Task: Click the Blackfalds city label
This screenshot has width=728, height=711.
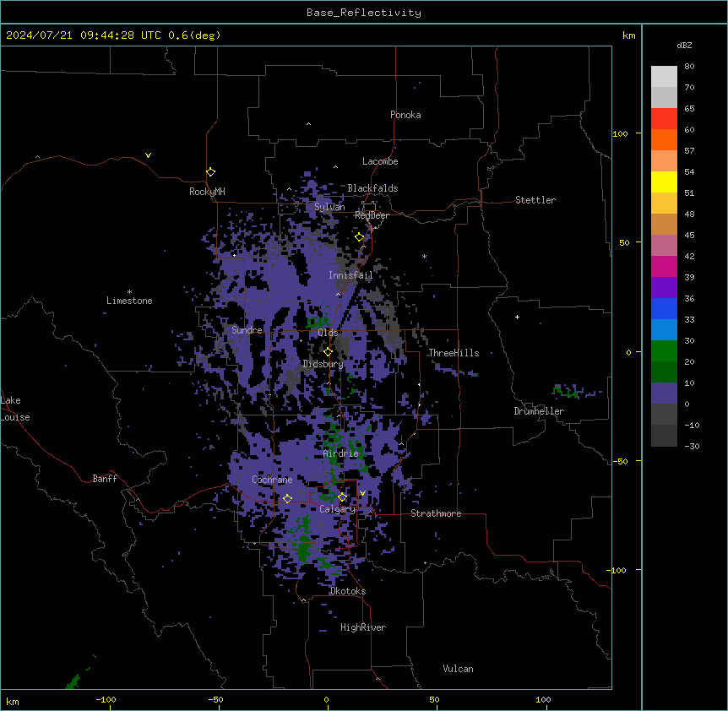Action: (x=372, y=188)
